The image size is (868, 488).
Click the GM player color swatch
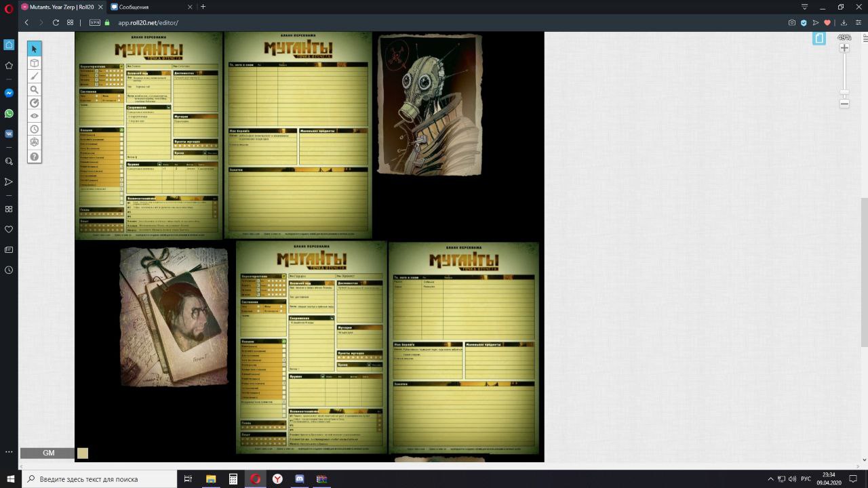pyautogui.click(x=83, y=453)
